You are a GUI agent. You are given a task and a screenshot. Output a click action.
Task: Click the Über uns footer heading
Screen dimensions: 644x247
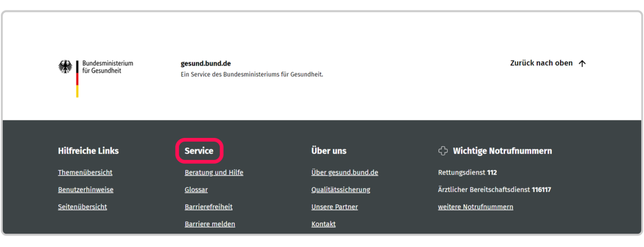tap(329, 151)
